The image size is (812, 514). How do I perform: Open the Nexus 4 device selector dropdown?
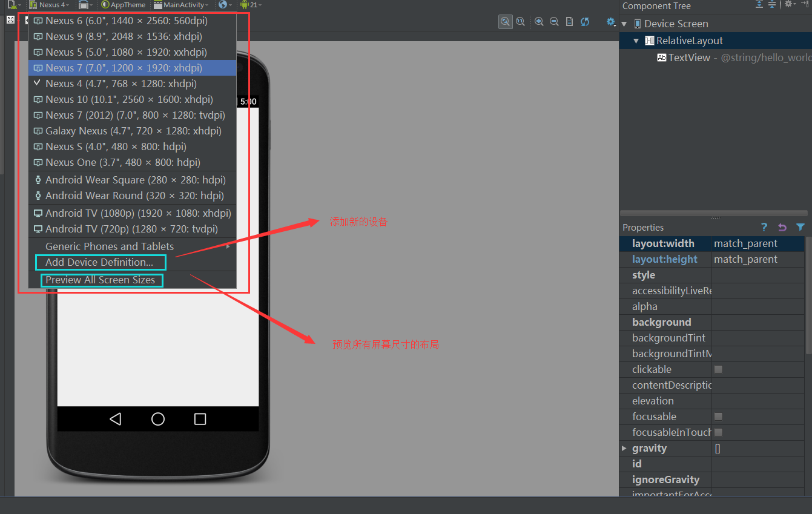coord(49,5)
